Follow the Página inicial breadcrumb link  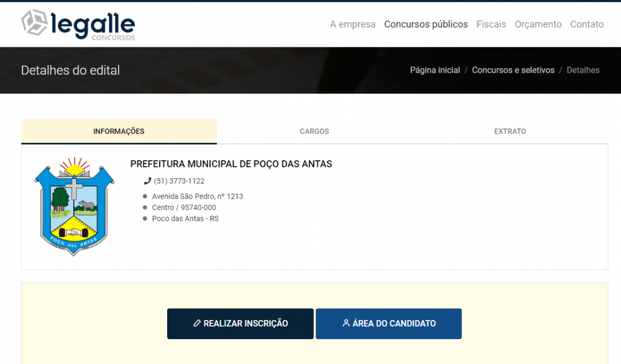pyautogui.click(x=435, y=71)
